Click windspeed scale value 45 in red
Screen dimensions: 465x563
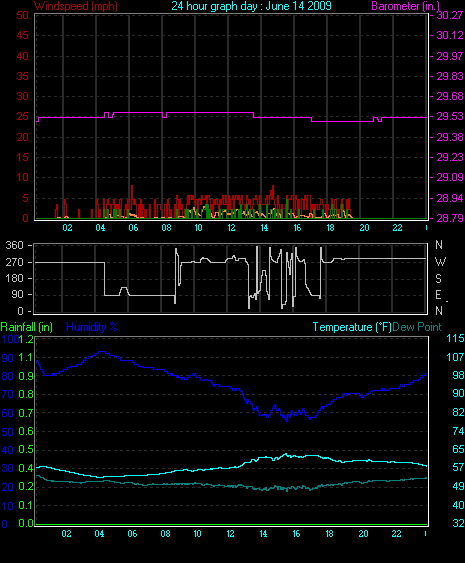click(x=23, y=35)
